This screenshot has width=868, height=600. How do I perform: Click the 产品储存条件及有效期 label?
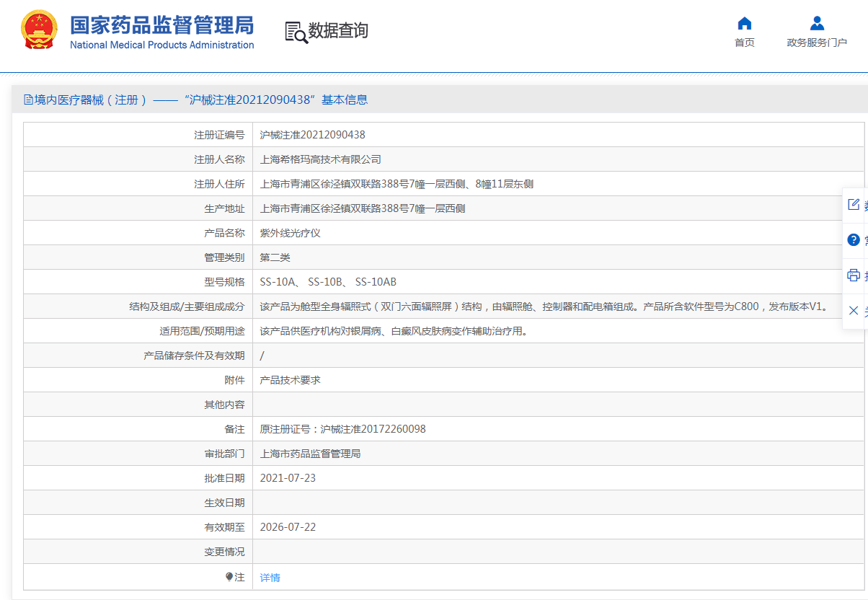tap(194, 356)
